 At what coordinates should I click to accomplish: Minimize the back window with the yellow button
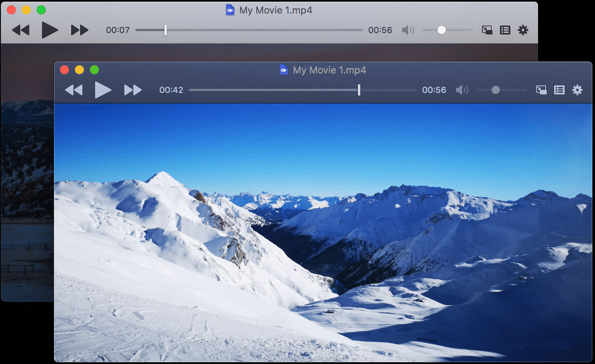26,10
